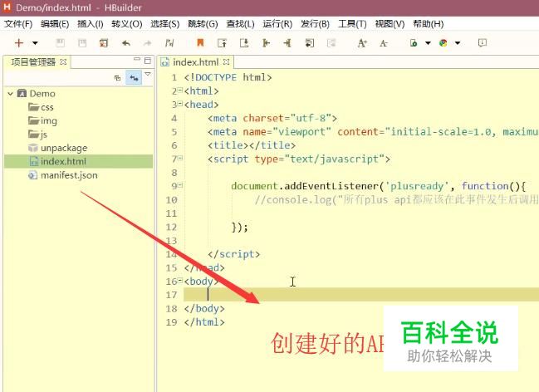Open the run on device dropdown arrow

tap(428, 43)
